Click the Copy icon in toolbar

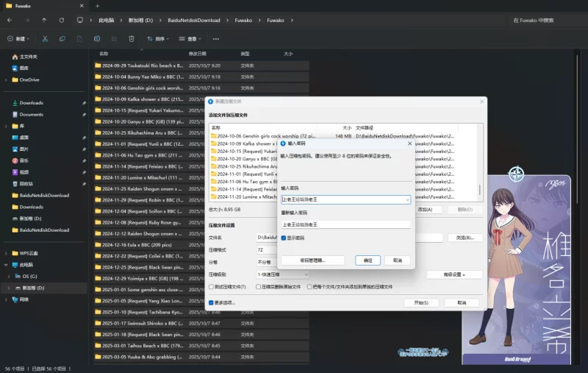click(62, 38)
